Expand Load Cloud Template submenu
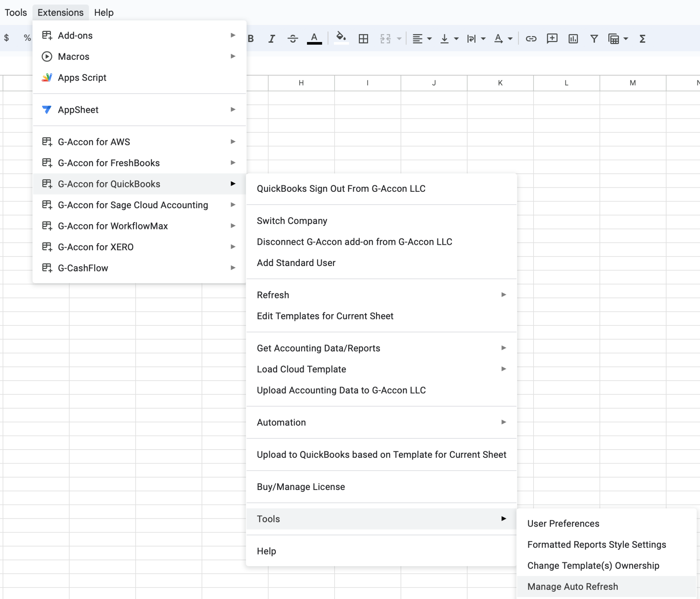700x599 pixels. [381, 369]
